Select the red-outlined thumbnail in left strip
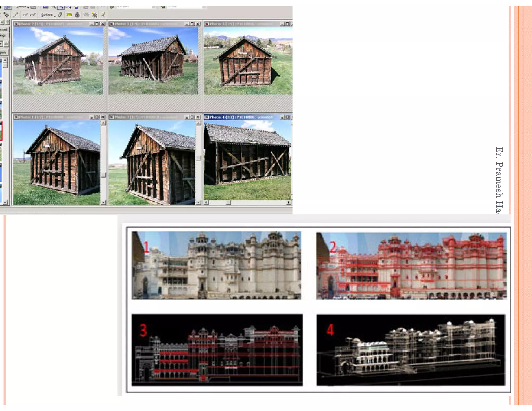Image resolution: width=532 pixels, height=411 pixels. (1, 130)
